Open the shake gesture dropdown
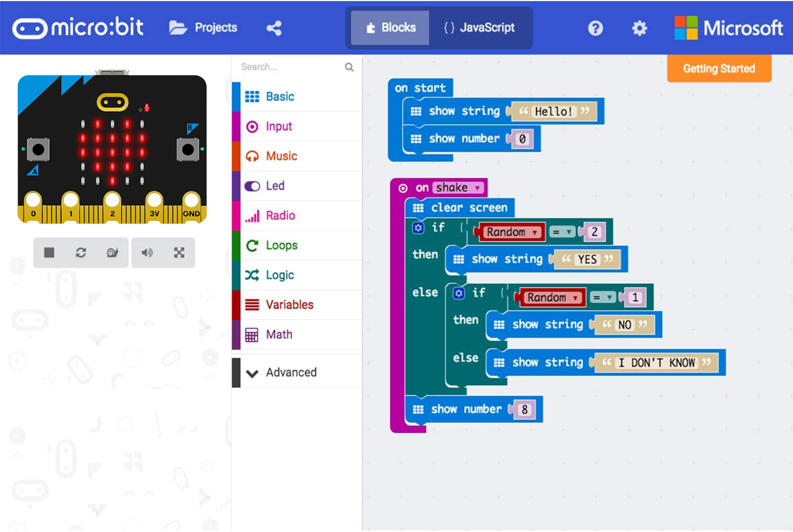Image resolution: width=793 pixels, height=532 pixels. pos(458,188)
